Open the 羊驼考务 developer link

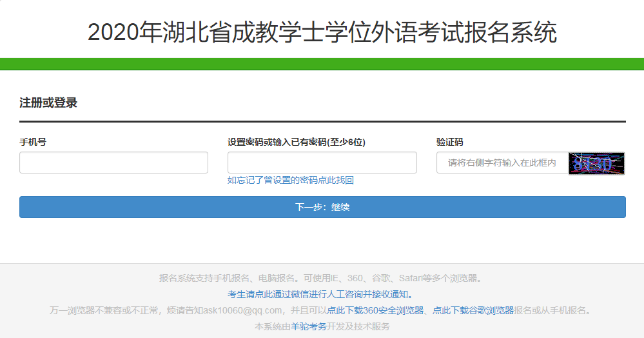[x=309, y=326]
